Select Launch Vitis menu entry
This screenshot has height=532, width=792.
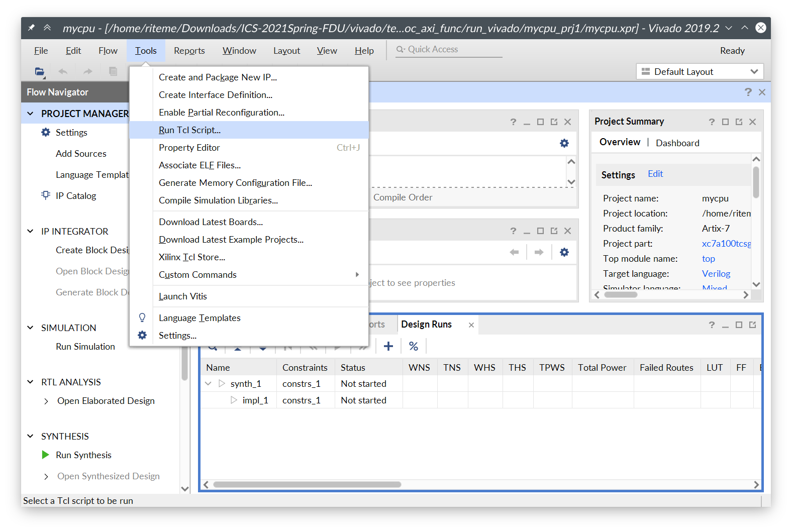[249, 296]
